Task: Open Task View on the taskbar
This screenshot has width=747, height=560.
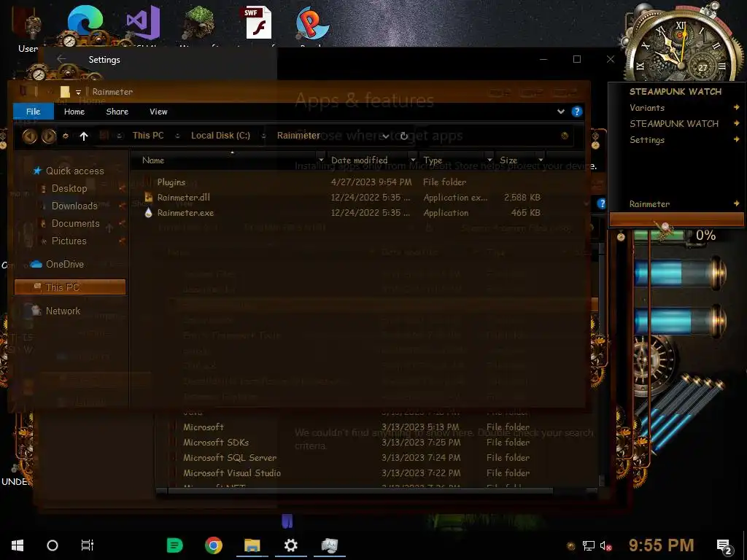Action: (x=88, y=545)
